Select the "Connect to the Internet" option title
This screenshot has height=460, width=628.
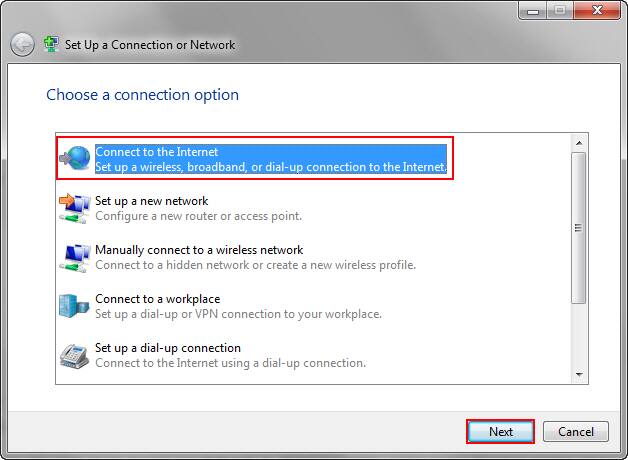click(156, 152)
